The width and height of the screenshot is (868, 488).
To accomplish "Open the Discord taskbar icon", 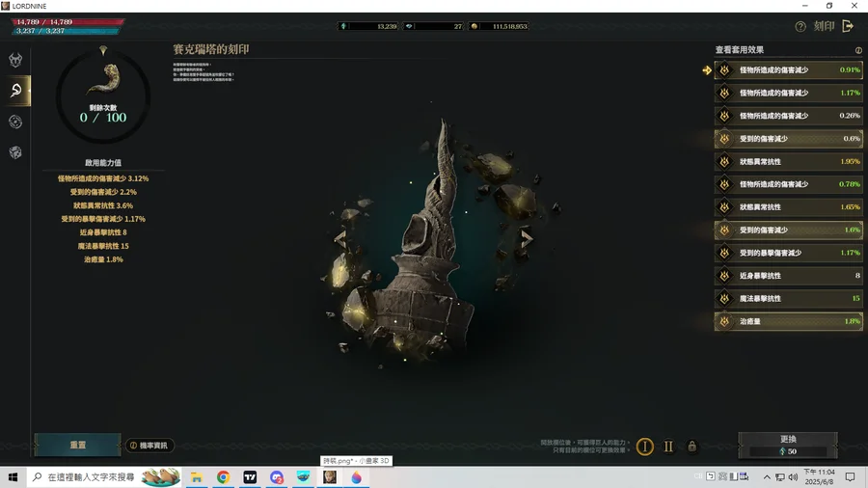I will click(277, 477).
